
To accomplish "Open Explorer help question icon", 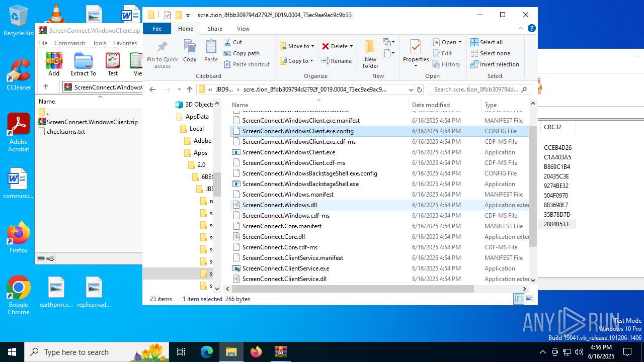I will 531,29.
